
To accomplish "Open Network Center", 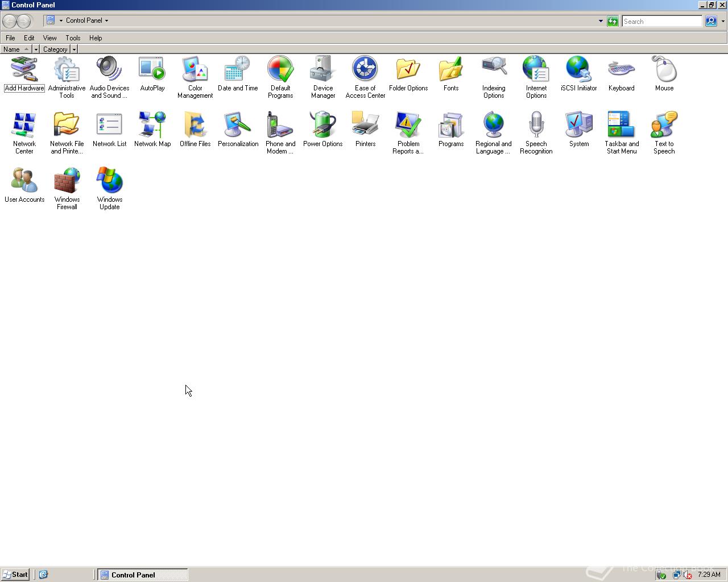I will point(24,133).
